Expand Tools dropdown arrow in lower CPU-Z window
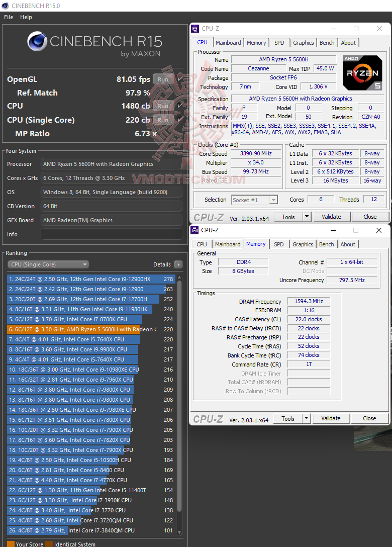Viewport: 392px width, 547px height. pyautogui.click(x=306, y=419)
